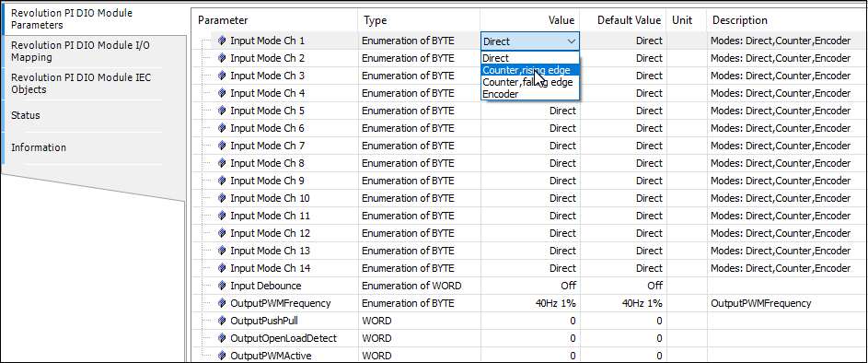
Task: Click the parameter icon beside OutputPWMFrequency
Action: pyautogui.click(x=222, y=304)
